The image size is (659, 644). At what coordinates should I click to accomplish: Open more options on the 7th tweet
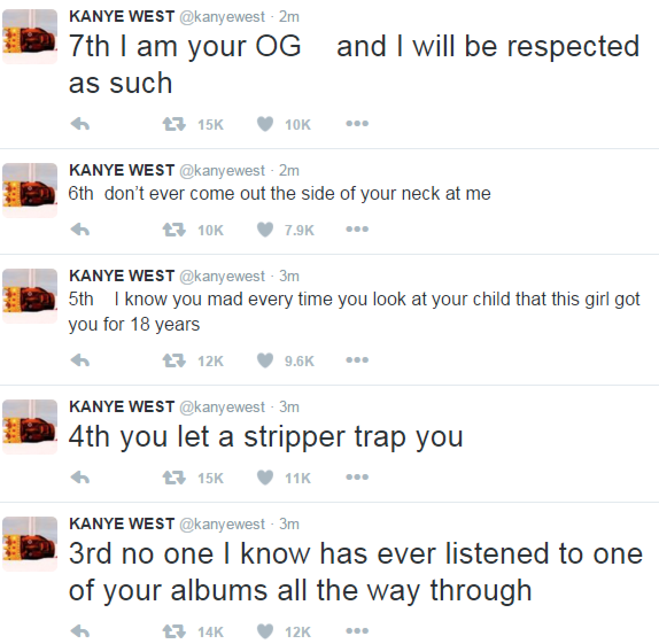357,123
